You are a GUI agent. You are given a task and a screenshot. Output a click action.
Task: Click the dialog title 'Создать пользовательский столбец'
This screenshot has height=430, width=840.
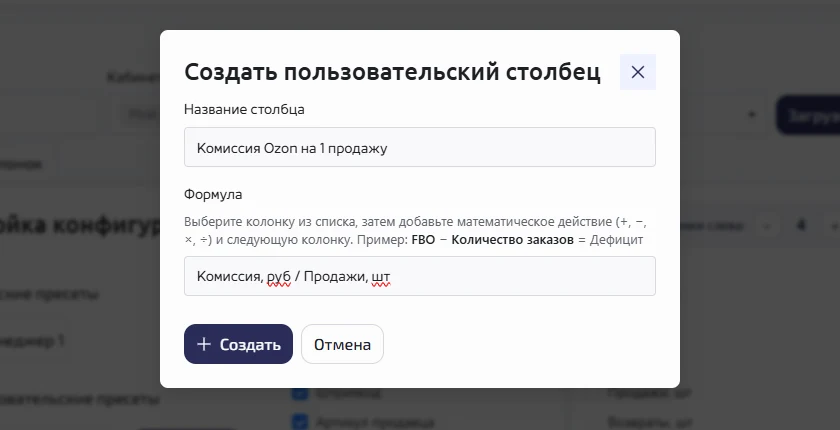click(x=392, y=72)
